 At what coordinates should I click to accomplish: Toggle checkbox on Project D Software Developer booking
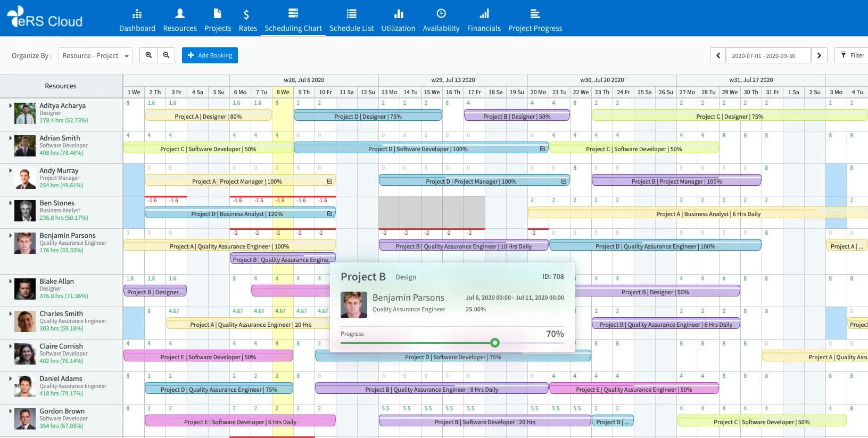542,149
